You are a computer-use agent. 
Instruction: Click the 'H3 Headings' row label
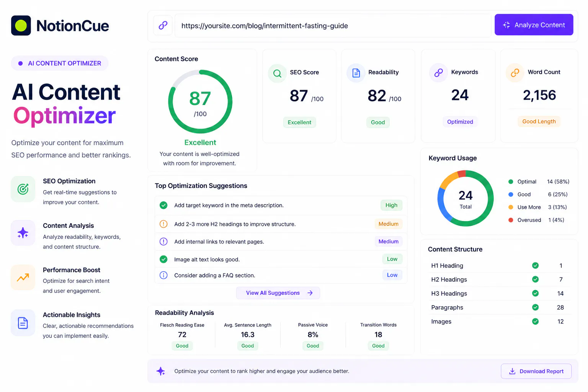pyautogui.click(x=449, y=293)
